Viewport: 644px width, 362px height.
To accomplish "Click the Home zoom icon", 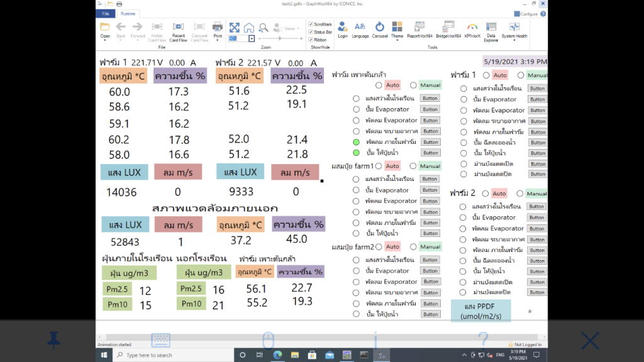I will pos(249,28).
